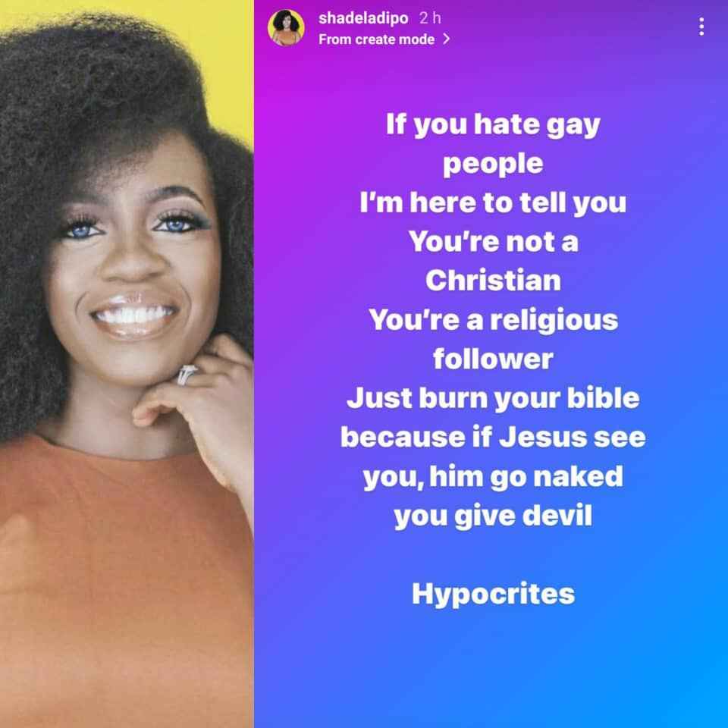
Task: Open the three-dot more options menu
Action: pyautogui.click(x=701, y=27)
